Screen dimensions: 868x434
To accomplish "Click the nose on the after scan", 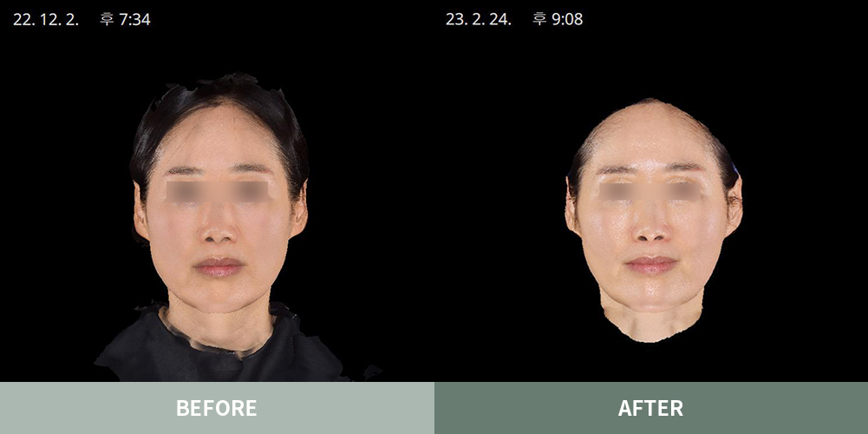I will [x=651, y=227].
